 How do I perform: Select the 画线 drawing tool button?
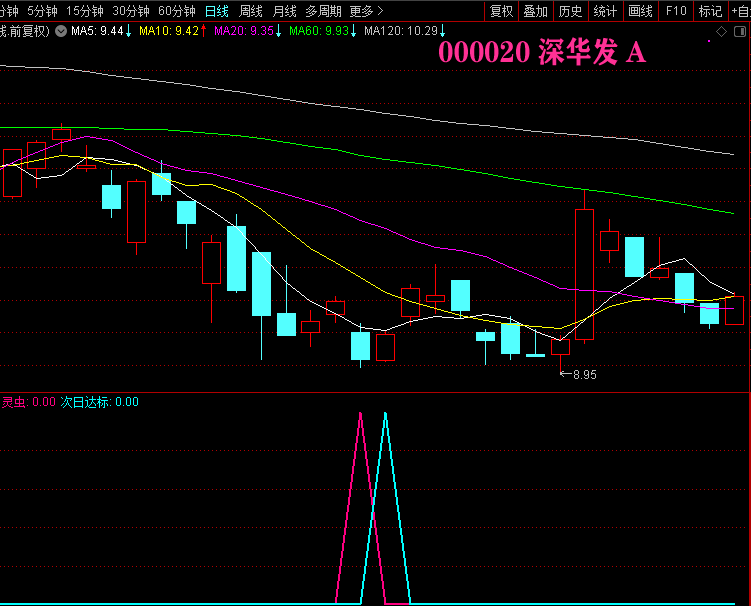click(640, 11)
